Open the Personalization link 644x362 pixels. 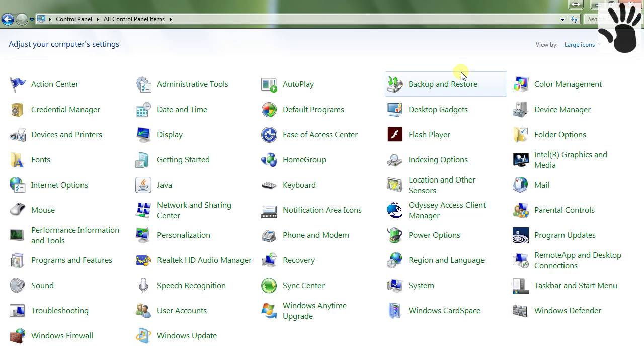click(184, 235)
